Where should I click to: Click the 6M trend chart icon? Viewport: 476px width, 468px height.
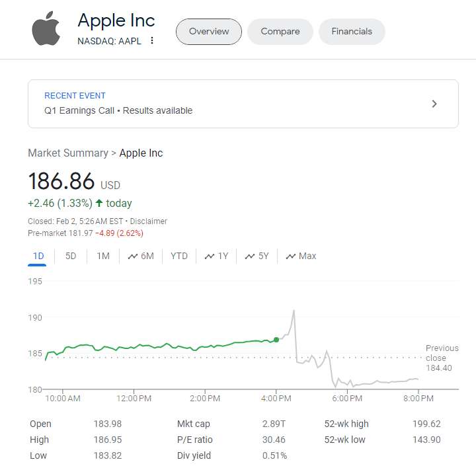coord(133,256)
